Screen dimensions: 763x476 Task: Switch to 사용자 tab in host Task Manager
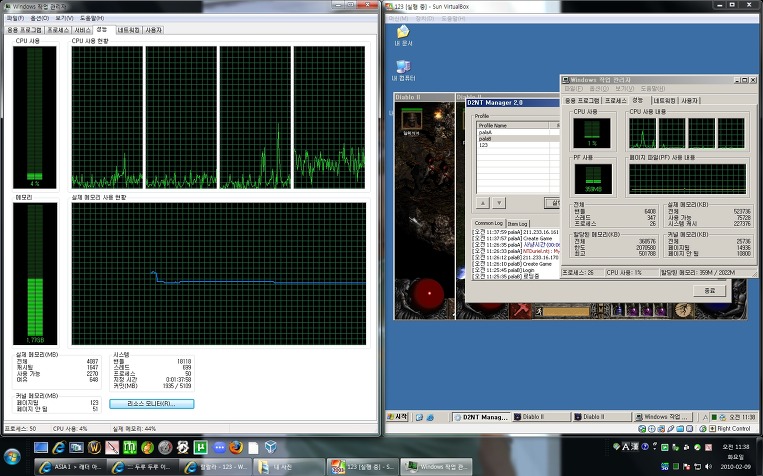tap(153, 30)
